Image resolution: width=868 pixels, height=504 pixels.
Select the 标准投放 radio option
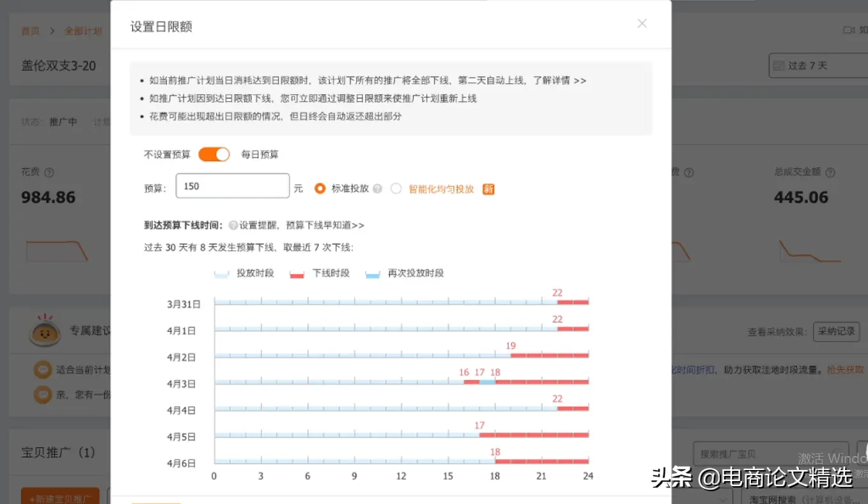(320, 189)
